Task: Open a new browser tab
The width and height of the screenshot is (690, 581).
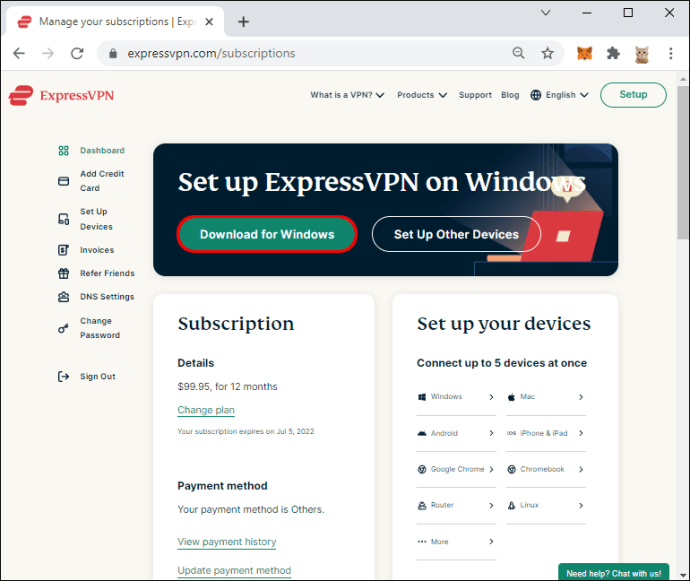Action: pyautogui.click(x=243, y=22)
